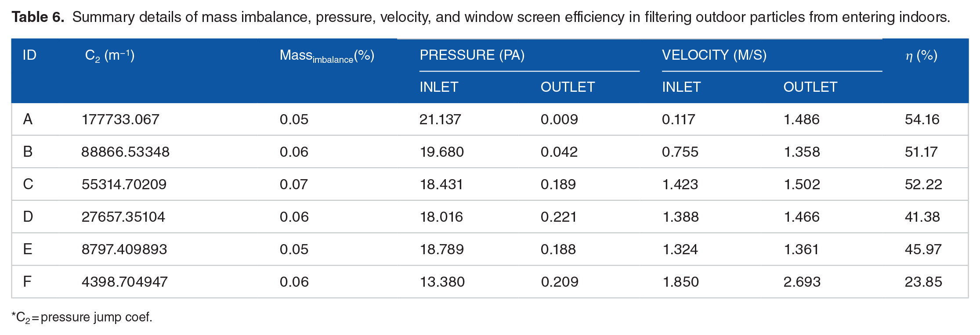Click the value 177733.067 in row A
Image resolution: width=980 pixels, height=335 pixels.
[x=120, y=119]
